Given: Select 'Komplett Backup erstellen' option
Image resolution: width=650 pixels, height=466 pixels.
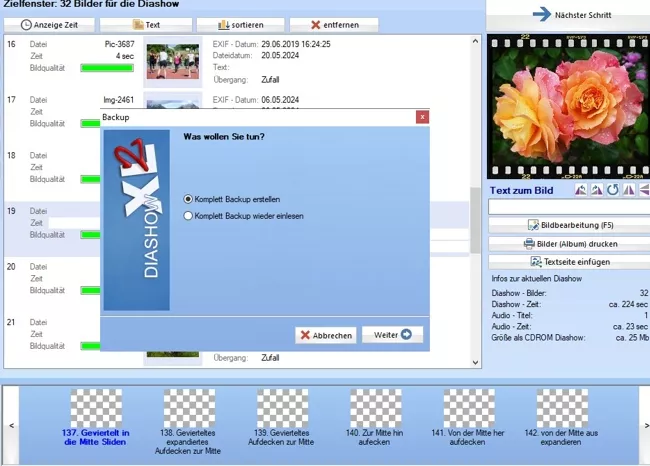Looking at the screenshot, I should coord(188,200).
